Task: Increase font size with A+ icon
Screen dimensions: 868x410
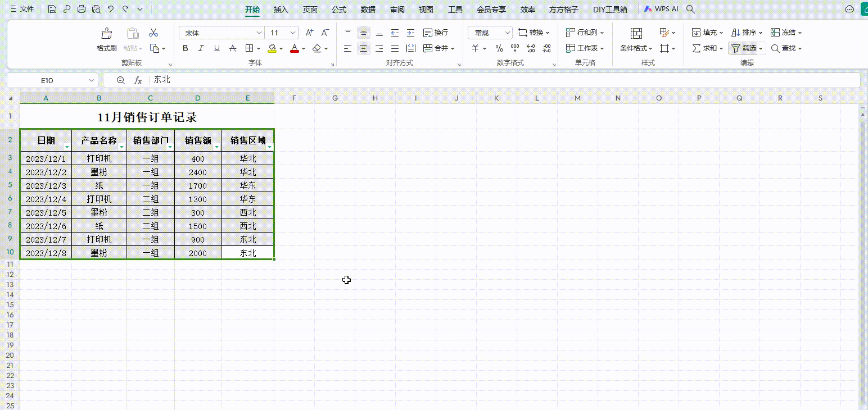Action: coord(309,33)
